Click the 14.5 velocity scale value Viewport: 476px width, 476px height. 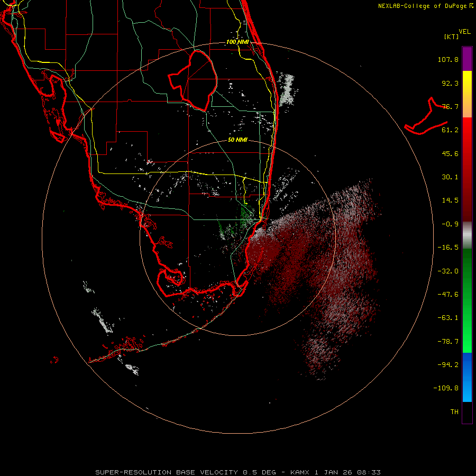click(450, 200)
